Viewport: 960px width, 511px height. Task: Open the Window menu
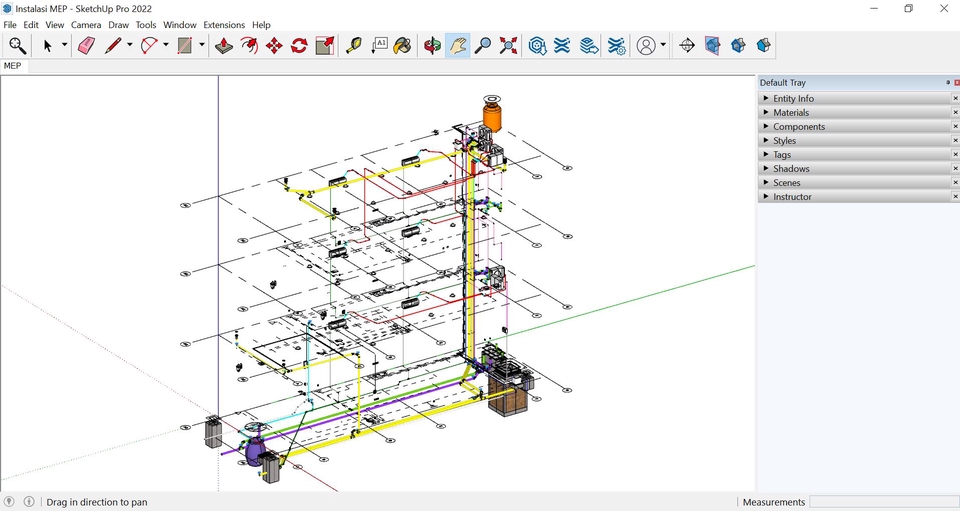[179, 25]
